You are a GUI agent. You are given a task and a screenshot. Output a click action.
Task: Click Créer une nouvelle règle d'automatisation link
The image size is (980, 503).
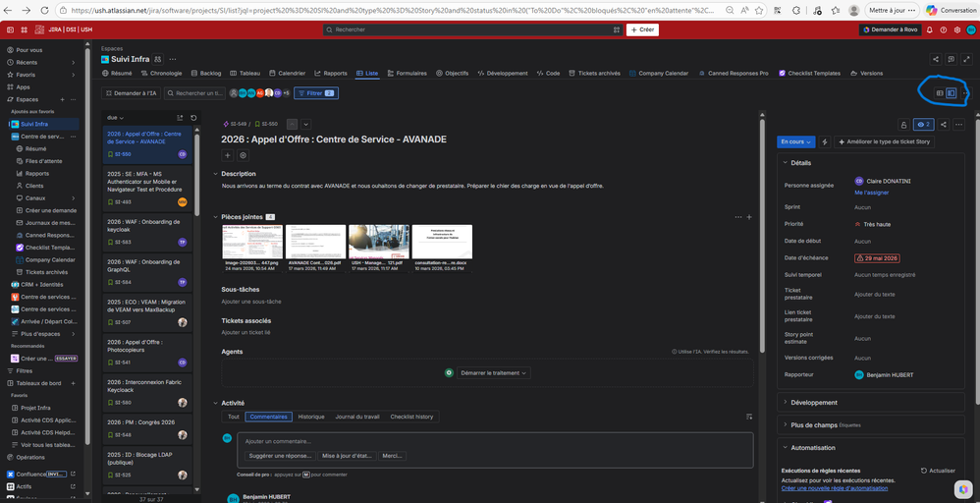pyautogui.click(x=835, y=488)
